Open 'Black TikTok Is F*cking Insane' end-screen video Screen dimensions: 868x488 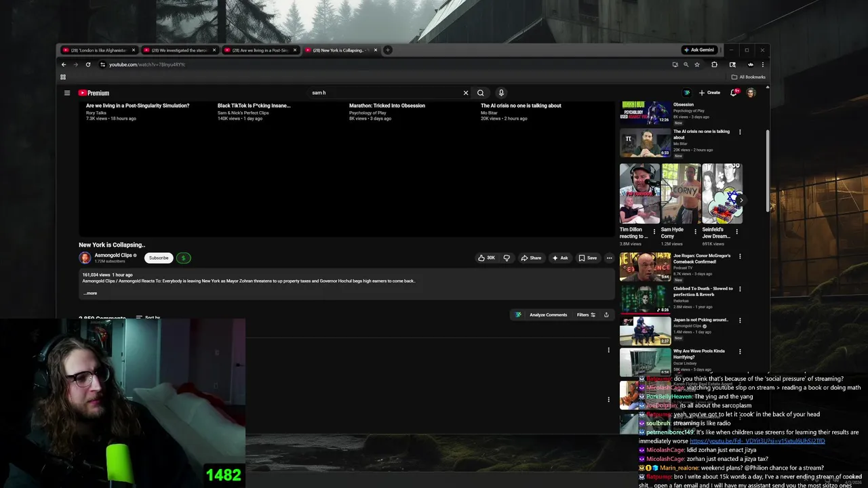click(x=254, y=106)
